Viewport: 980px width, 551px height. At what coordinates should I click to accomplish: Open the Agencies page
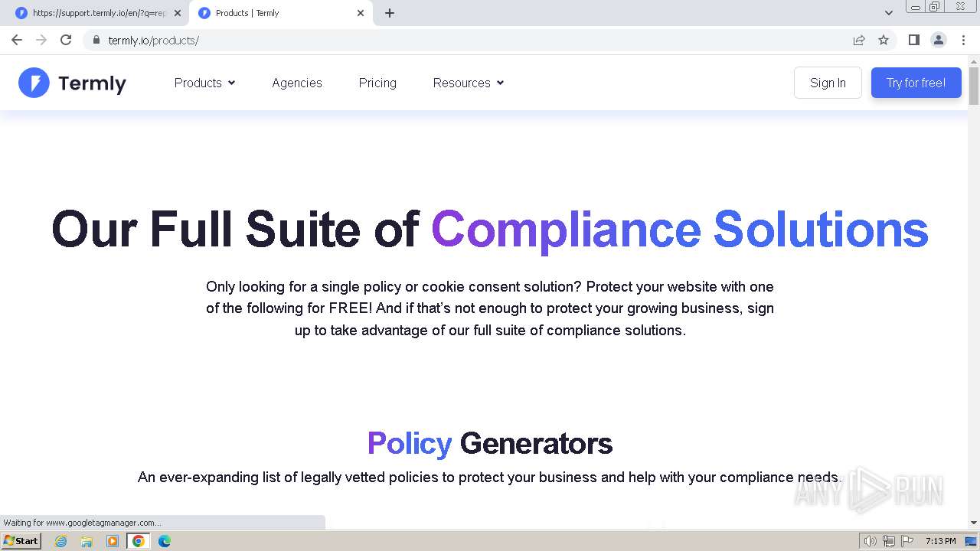297,83
